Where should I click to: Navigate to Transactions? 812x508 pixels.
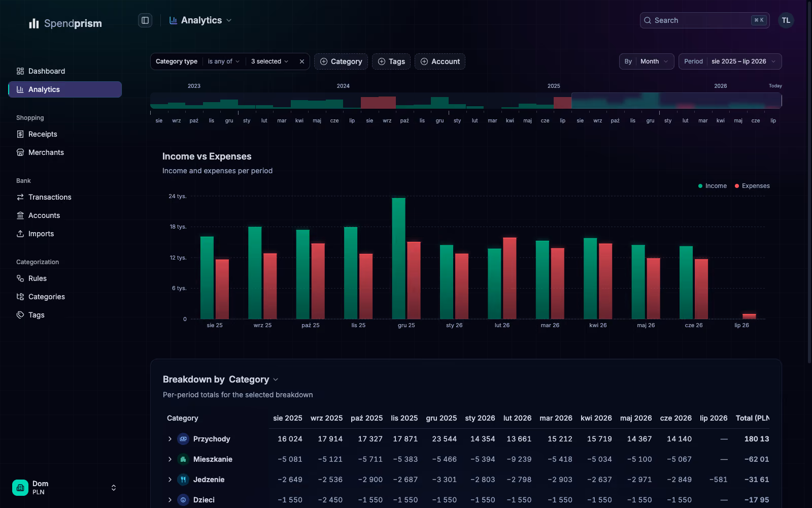pyautogui.click(x=65, y=197)
